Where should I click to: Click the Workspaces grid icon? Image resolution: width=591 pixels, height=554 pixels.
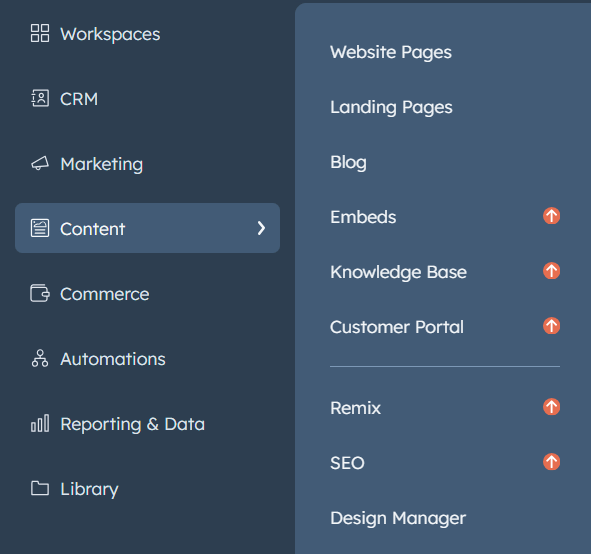point(40,33)
